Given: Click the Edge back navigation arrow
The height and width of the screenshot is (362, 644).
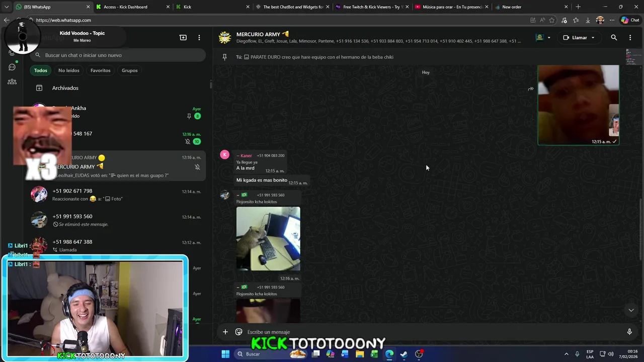Looking at the screenshot, I should point(7,20).
